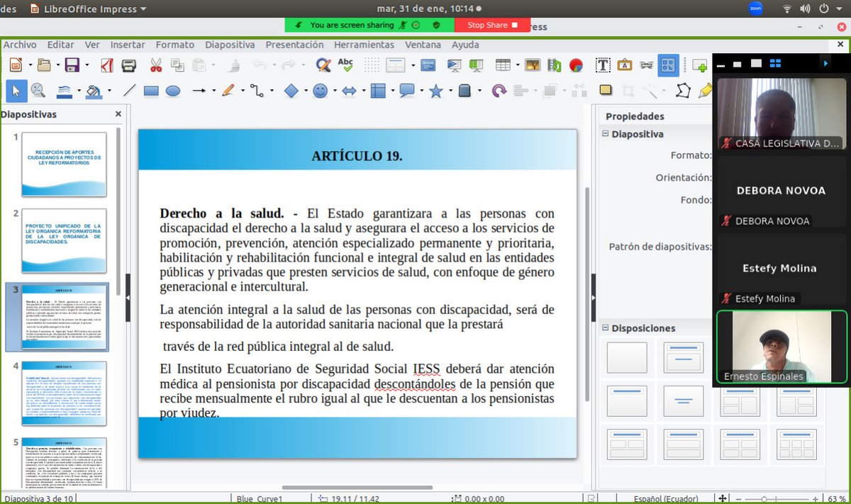
Task: Open lines and arrows dropdown
Action: (x=213, y=91)
